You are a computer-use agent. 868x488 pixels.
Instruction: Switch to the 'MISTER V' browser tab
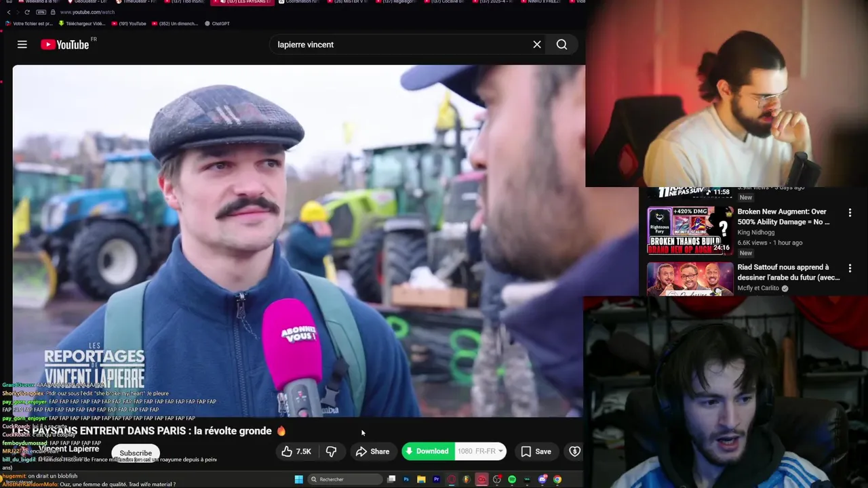click(348, 2)
